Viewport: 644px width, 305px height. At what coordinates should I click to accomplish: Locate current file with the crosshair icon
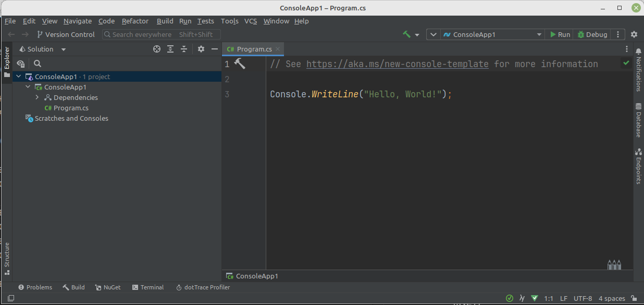pyautogui.click(x=157, y=49)
